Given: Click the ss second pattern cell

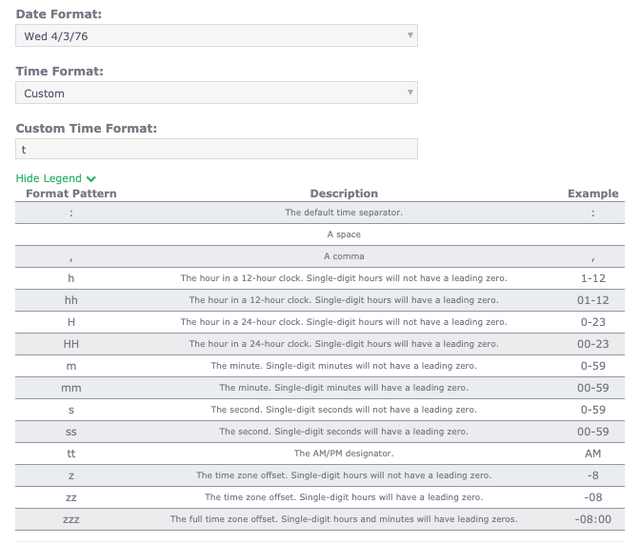Looking at the screenshot, I should pyautogui.click(x=71, y=432).
